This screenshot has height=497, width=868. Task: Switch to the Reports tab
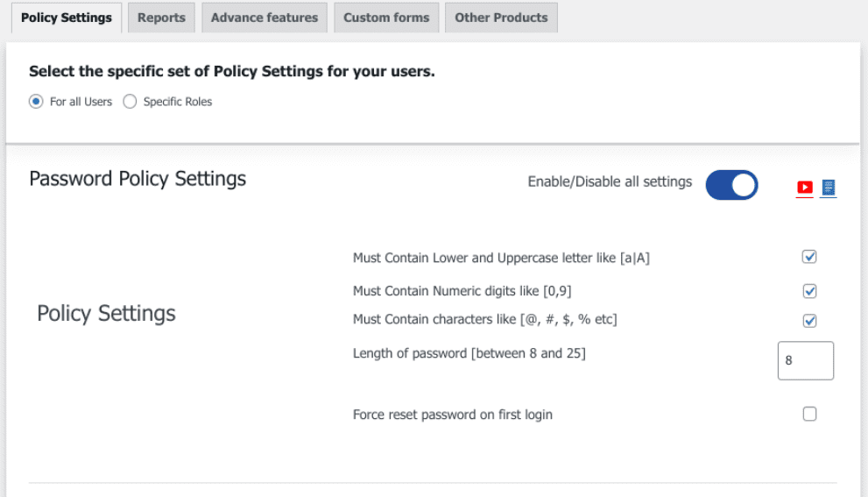coord(161,18)
